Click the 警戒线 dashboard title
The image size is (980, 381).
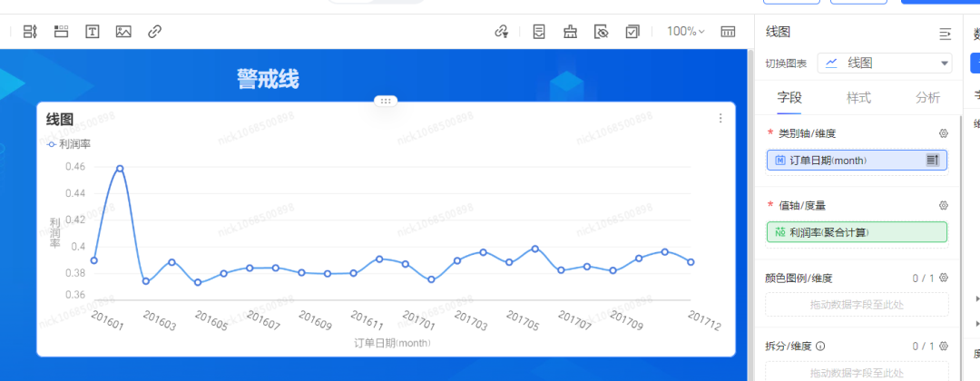268,79
